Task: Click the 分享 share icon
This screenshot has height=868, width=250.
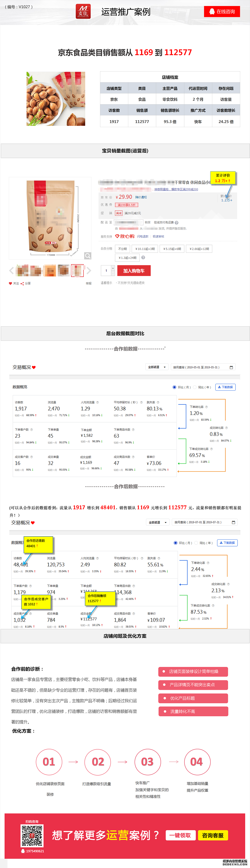Action: pos(22,283)
